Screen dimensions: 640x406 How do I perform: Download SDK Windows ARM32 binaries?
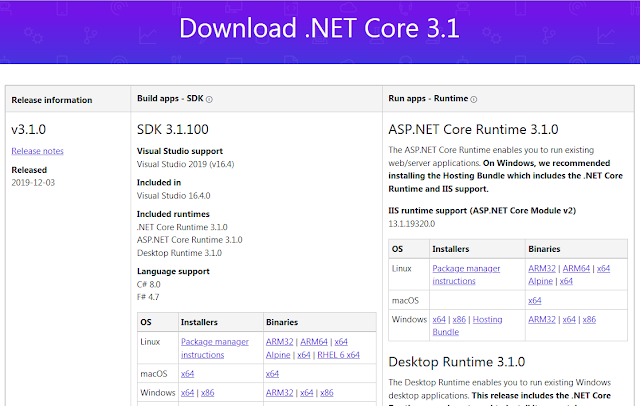pyautogui.click(x=280, y=393)
